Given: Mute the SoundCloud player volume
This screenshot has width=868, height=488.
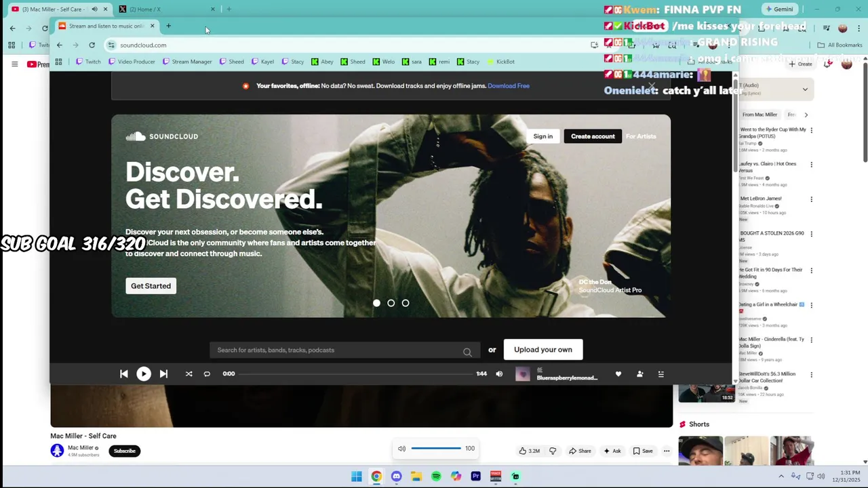Looking at the screenshot, I should (499, 373).
